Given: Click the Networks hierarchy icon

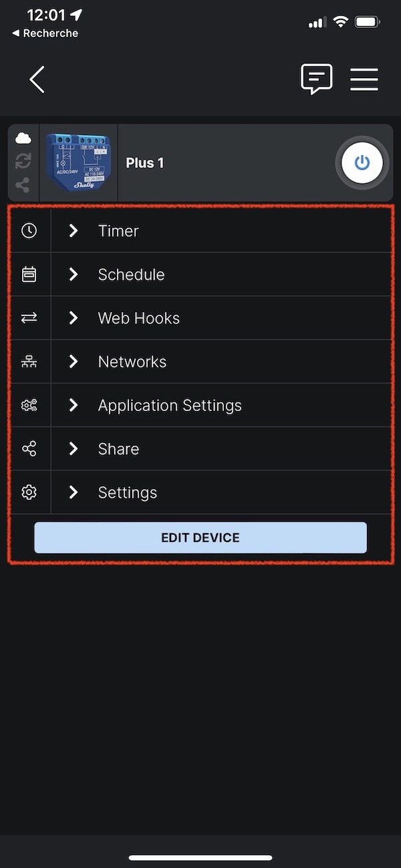Looking at the screenshot, I should pyautogui.click(x=29, y=361).
